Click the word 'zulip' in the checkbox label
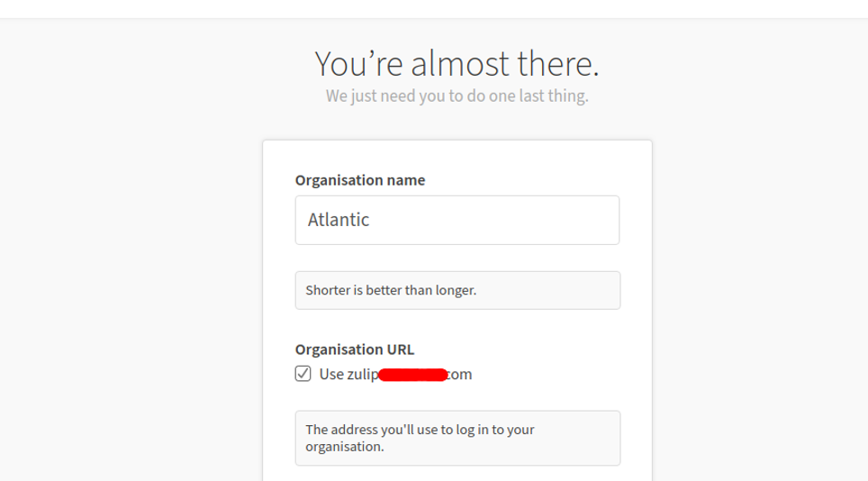 [363, 374]
